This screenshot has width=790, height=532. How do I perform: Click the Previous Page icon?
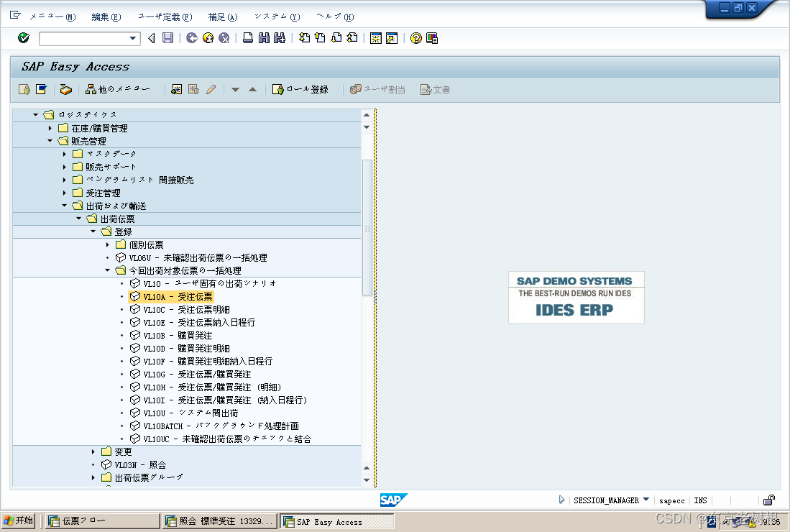(320, 38)
